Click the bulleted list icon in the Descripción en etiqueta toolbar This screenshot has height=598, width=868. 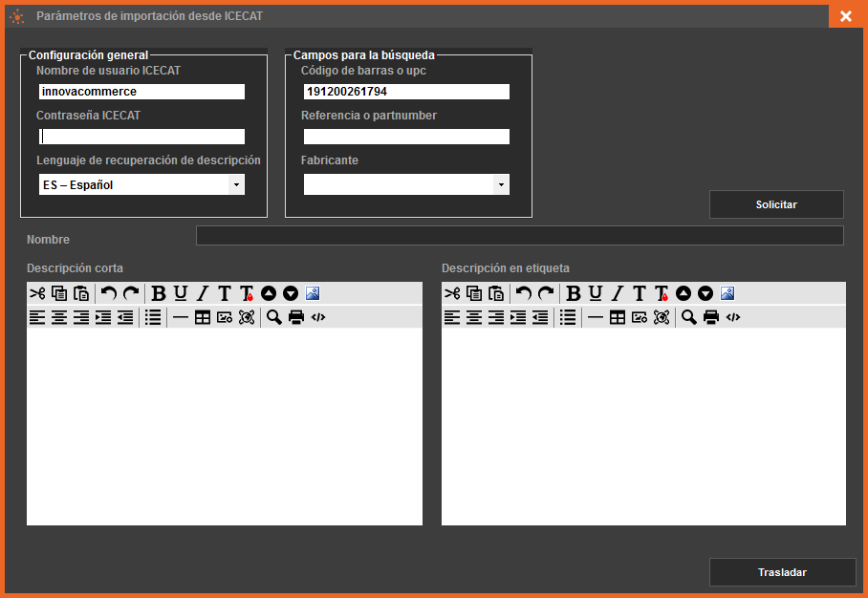[x=568, y=318]
